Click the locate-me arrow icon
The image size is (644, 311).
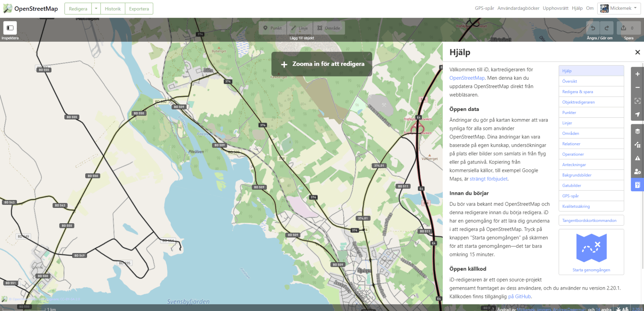(637, 114)
